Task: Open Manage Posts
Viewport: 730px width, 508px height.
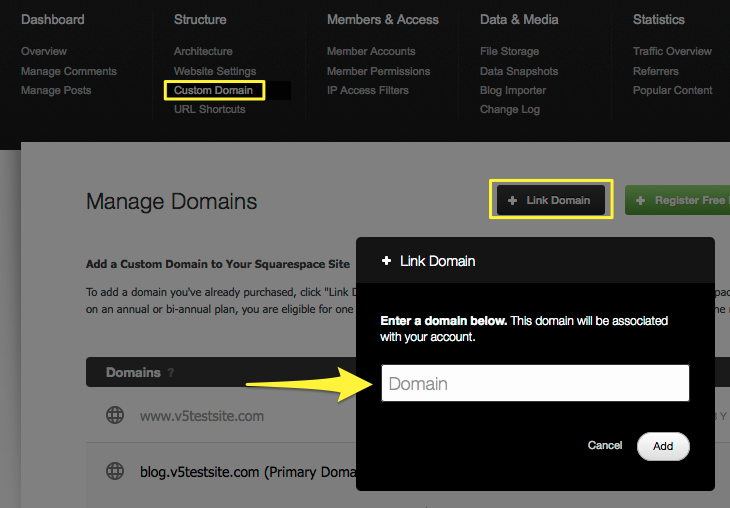Action: click(56, 90)
